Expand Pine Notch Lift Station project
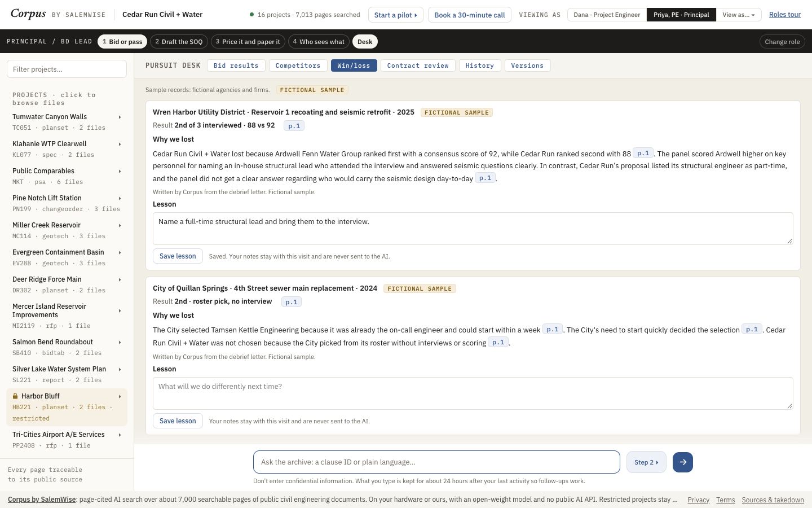The image size is (812, 508). 67,203
